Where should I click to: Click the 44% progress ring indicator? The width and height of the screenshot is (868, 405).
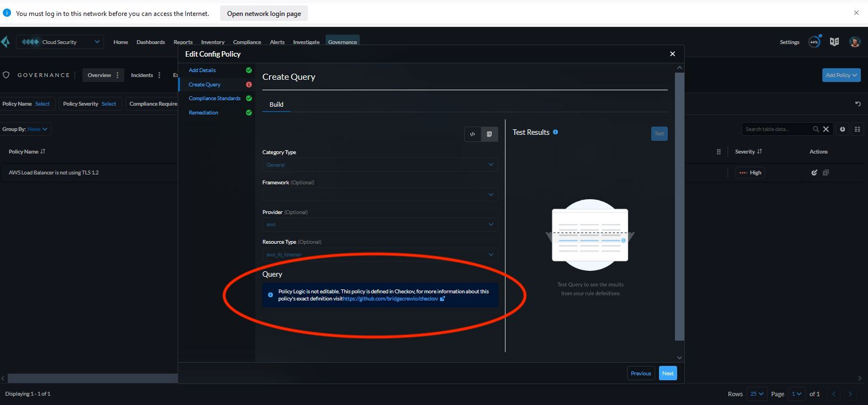(x=814, y=42)
